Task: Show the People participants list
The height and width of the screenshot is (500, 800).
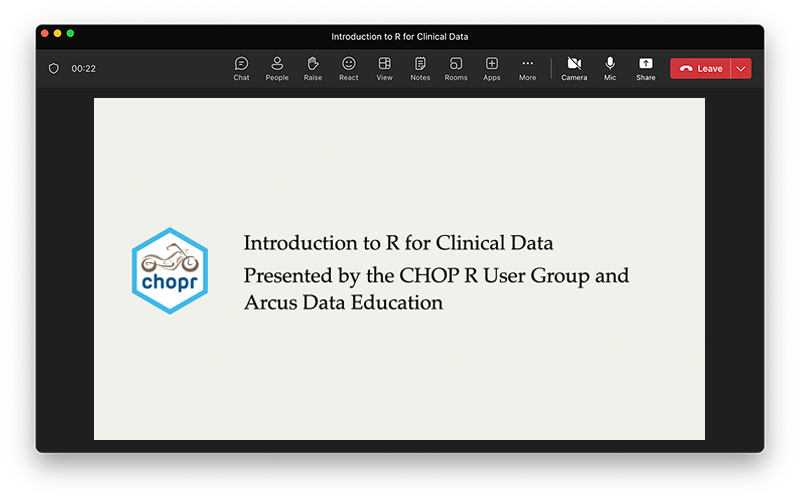Action: pos(277,68)
